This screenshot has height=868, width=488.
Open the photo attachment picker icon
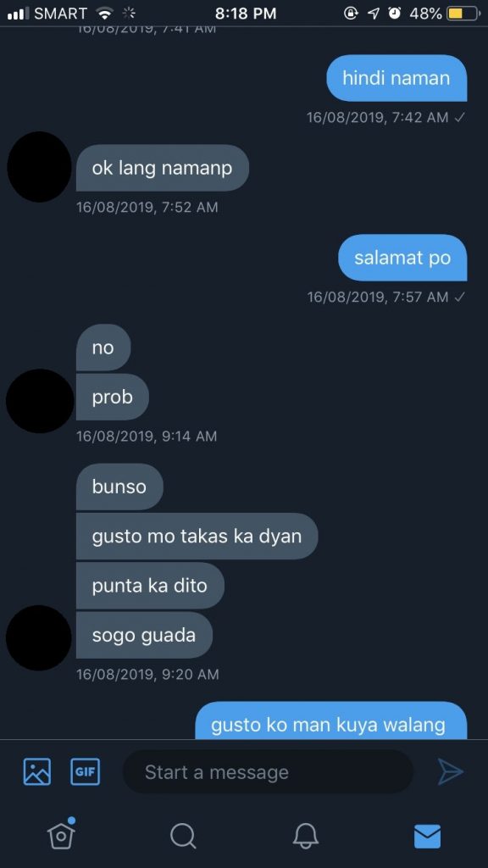click(x=37, y=771)
